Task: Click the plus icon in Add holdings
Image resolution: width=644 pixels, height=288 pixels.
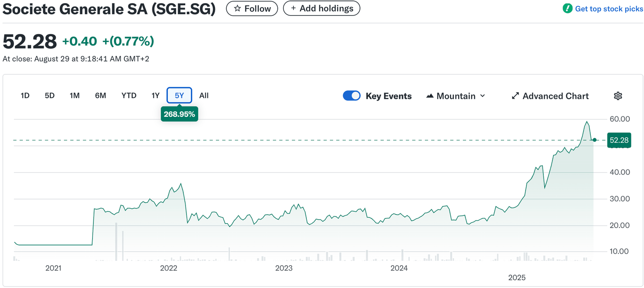Action: (293, 8)
